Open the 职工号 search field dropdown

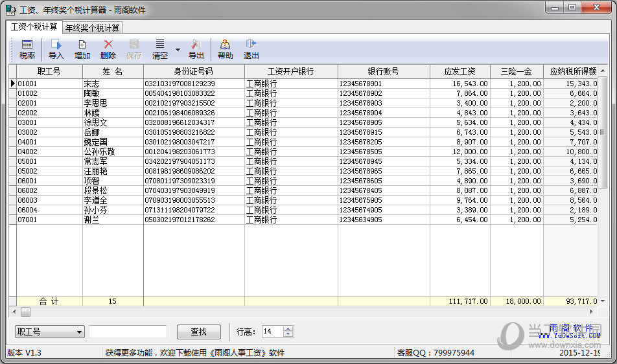click(79, 332)
